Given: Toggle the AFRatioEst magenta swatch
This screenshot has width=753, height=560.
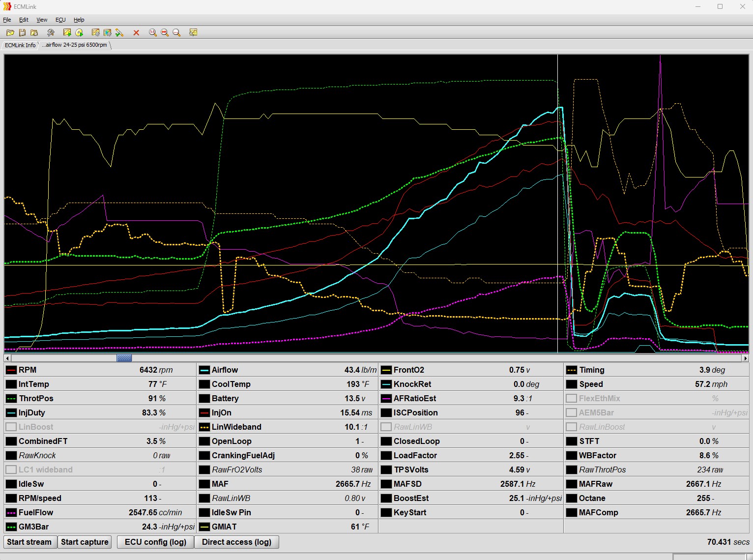Looking at the screenshot, I should coord(386,398).
